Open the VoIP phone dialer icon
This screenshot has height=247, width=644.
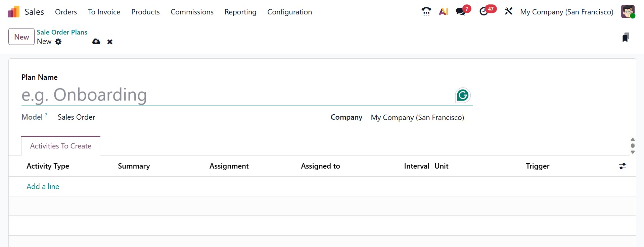[426, 12]
